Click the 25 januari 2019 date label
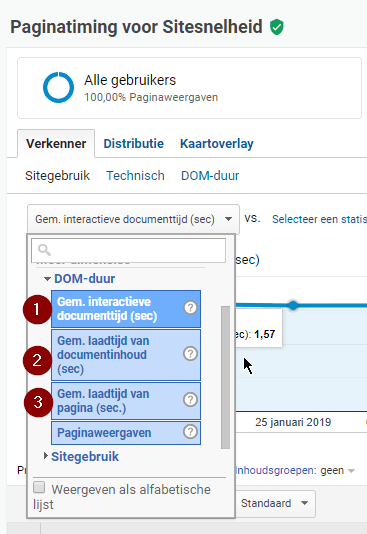367x534 pixels. pyautogui.click(x=293, y=422)
